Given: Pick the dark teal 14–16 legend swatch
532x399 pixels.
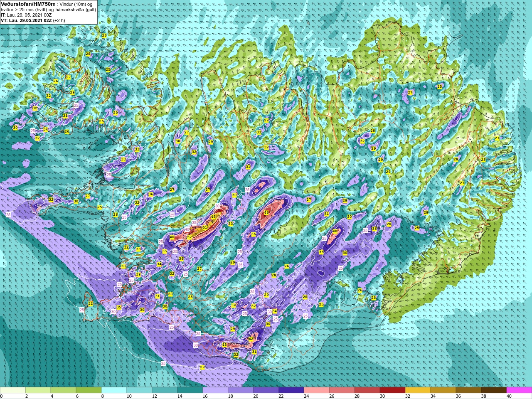Looking at the screenshot, I should coord(190,390).
